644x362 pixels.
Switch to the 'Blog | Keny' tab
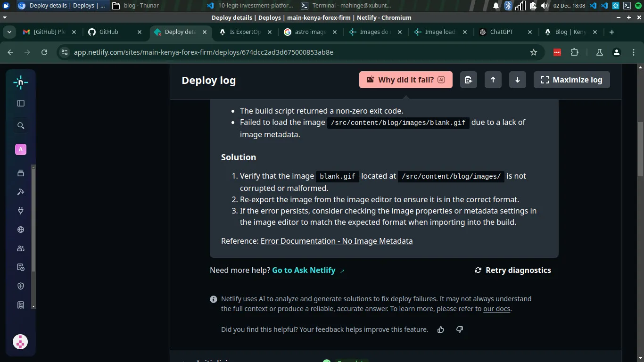click(x=570, y=32)
